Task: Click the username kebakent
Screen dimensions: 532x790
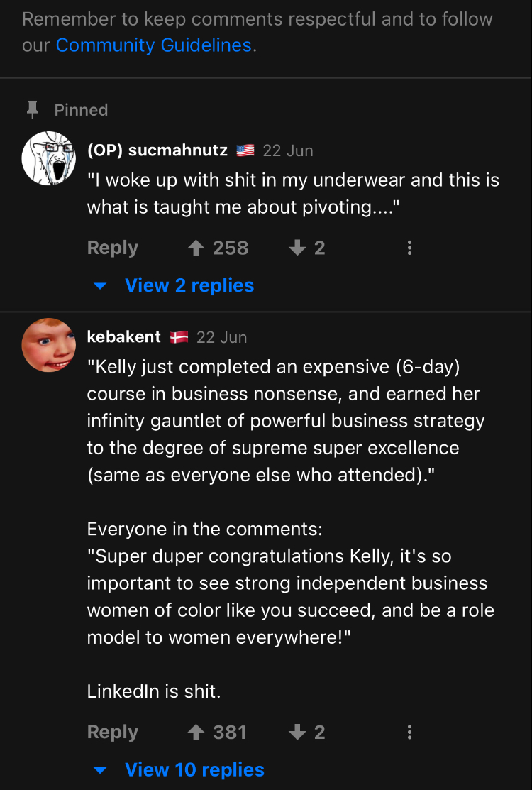Action: click(x=123, y=337)
